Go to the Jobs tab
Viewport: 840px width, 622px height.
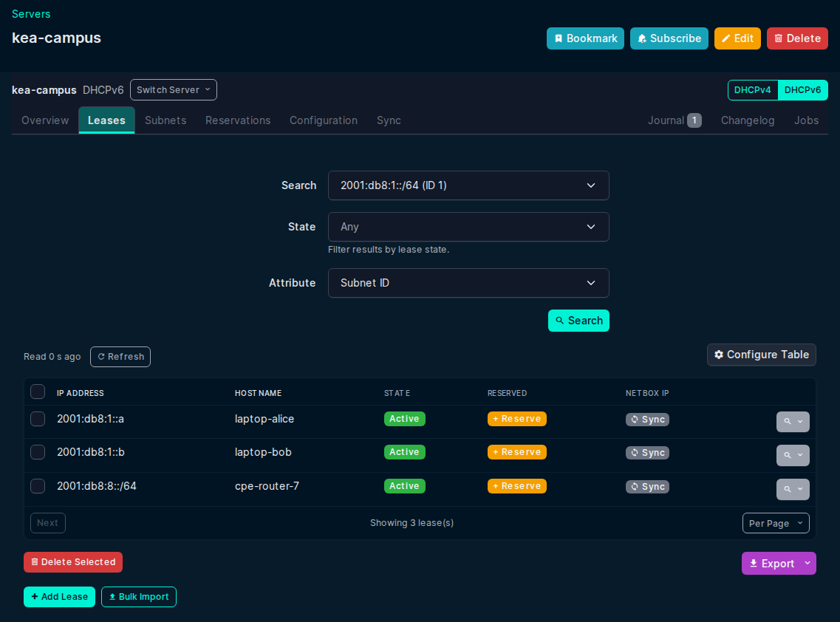click(x=806, y=120)
